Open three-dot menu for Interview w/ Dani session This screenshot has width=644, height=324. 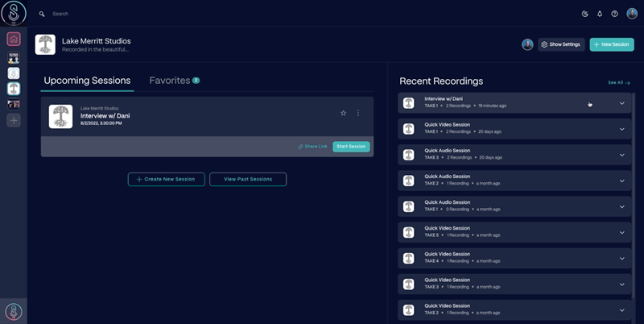pyautogui.click(x=358, y=113)
